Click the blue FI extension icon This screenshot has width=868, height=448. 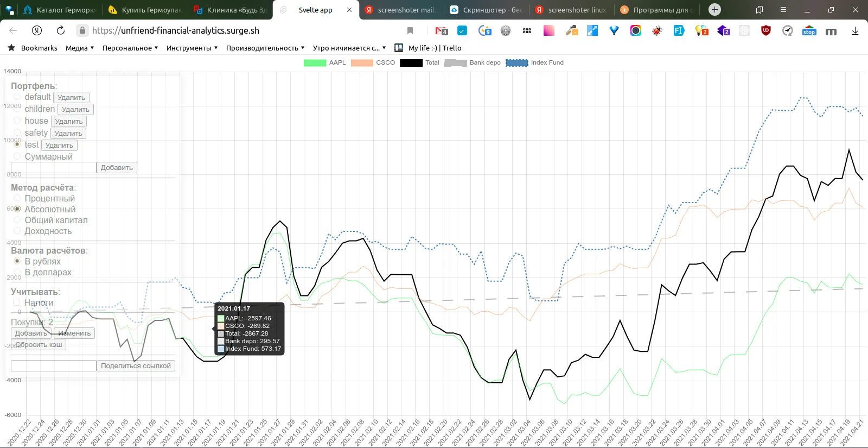(679, 30)
